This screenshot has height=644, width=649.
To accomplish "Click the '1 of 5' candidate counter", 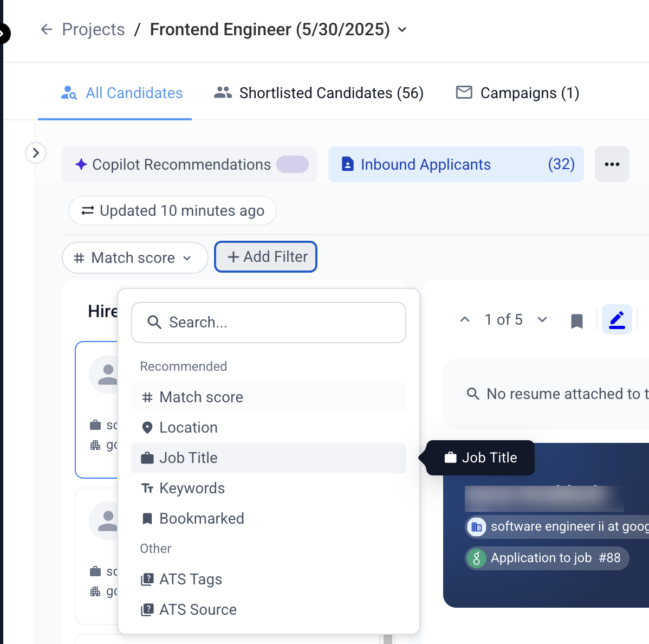I will (x=503, y=320).
